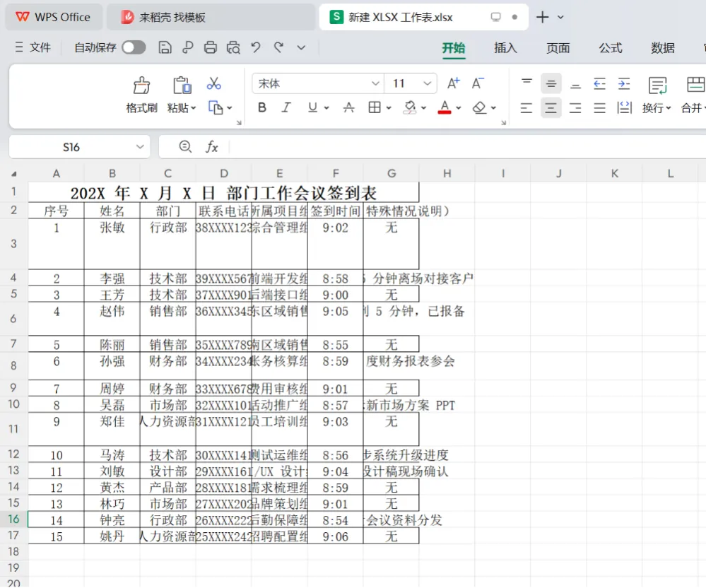Toggle vertical middle alignment
706x588 pixels.
pyautogui.click(x=551, y=83)
